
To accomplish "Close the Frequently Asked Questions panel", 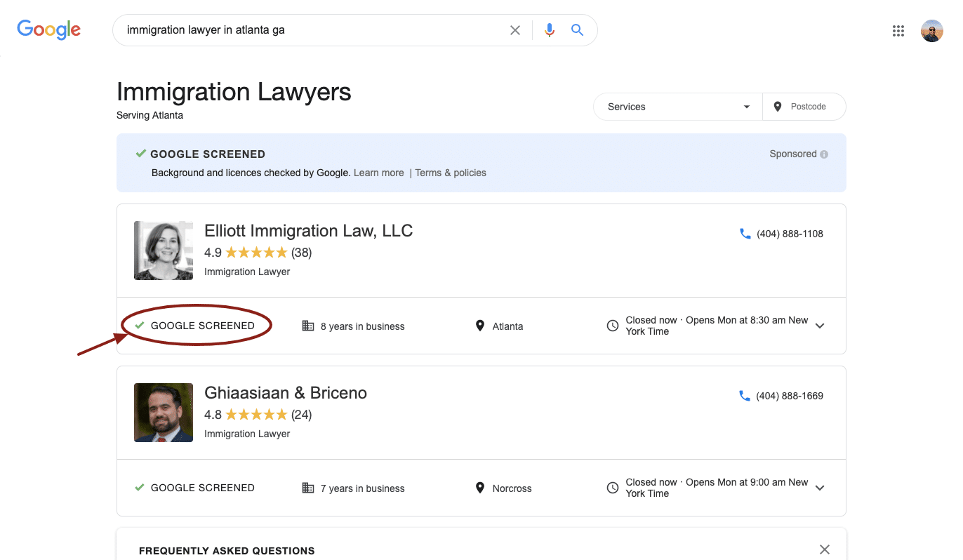I will click(x=825, y=549).
